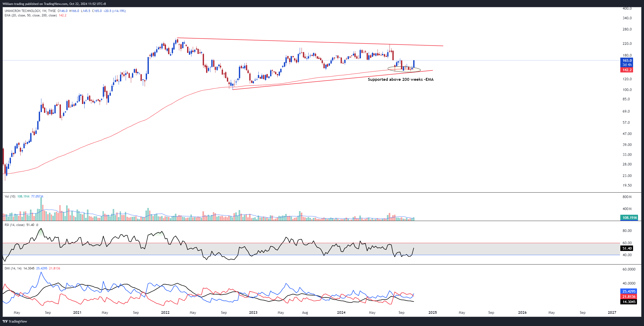Select the Vol (10) indicator legend
644x326 pixels.
10,196
